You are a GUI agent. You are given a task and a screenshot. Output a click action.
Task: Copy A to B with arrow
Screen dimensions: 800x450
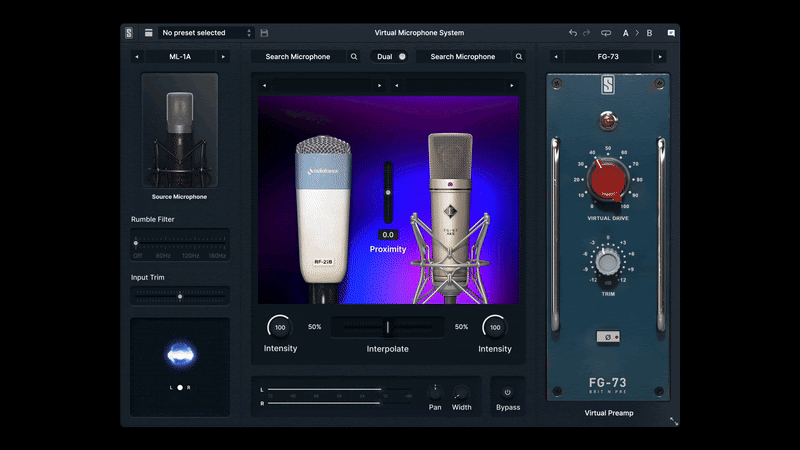(637, 33)
